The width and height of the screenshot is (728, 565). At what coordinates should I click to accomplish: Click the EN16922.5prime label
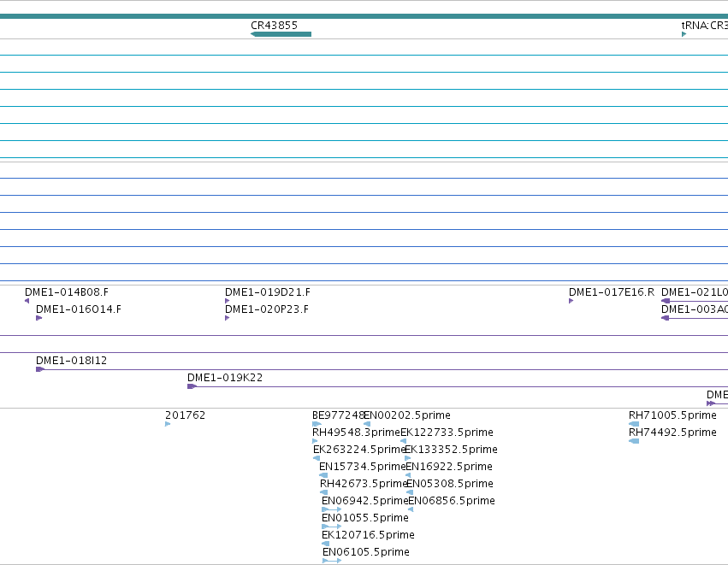(x=449, y=467)
